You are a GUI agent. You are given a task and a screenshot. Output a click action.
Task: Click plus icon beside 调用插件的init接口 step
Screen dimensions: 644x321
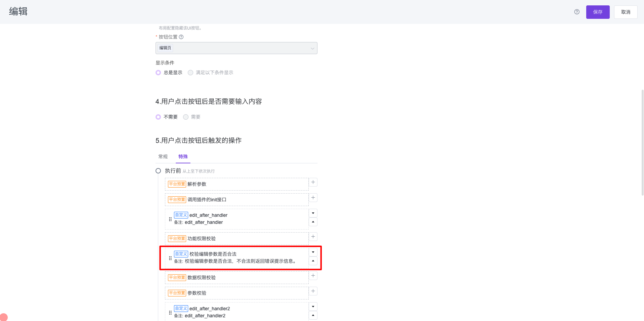coord(313,198)
